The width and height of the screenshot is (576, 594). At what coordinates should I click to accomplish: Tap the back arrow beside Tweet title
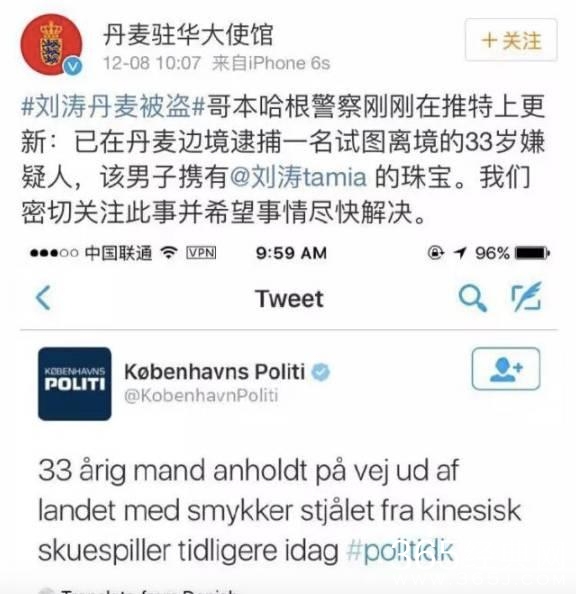point(43,298)
